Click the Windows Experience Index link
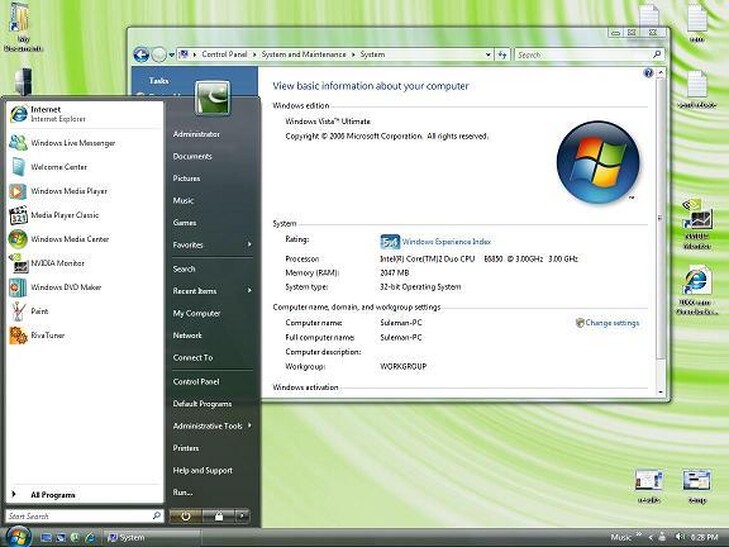 coord(446,242)
